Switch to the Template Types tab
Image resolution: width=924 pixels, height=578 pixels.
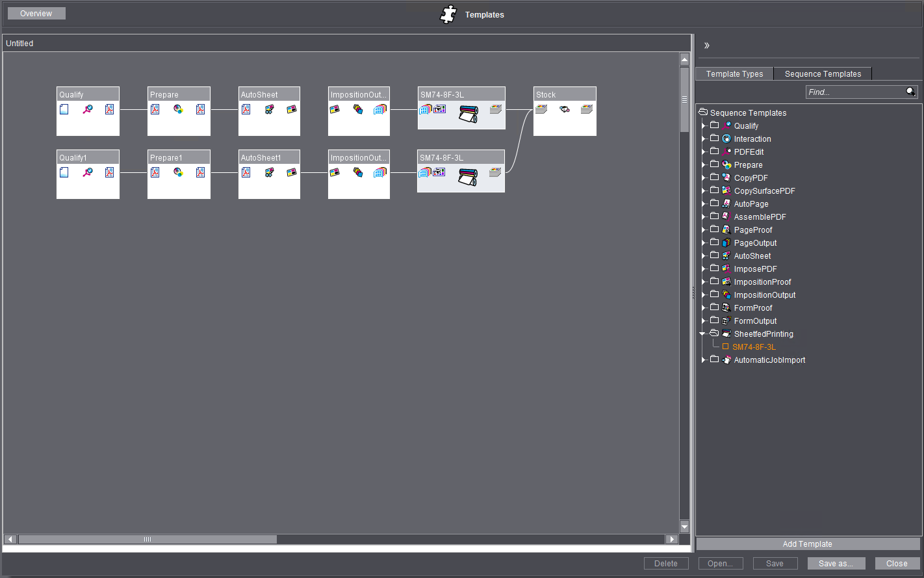[x=734, y=73]
